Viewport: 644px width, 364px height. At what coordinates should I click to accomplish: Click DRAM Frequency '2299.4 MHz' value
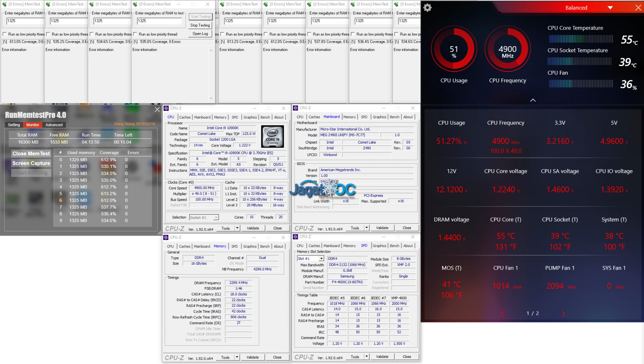tap(238, 283)
